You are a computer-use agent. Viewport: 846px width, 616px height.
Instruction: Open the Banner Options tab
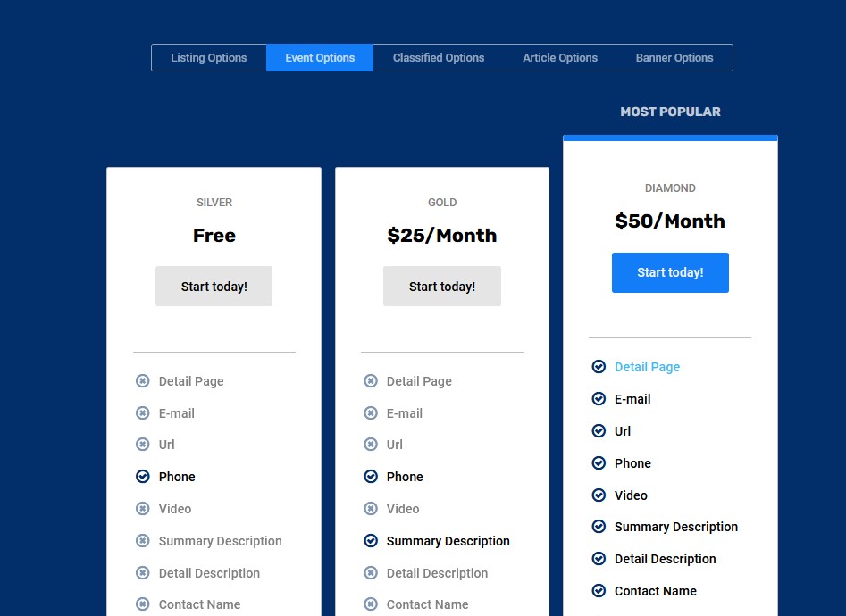tap(674, 57)
